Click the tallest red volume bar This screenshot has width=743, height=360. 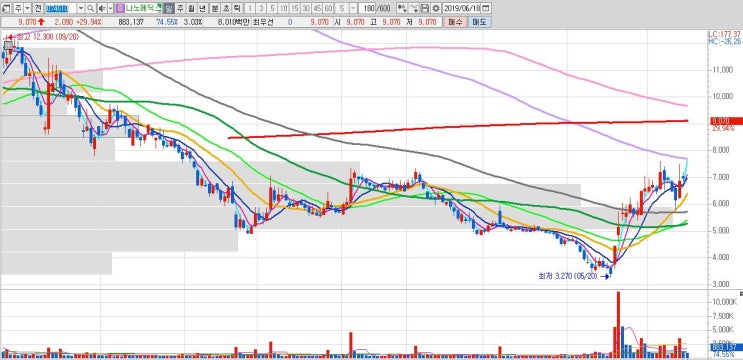(x=618, y=324)
